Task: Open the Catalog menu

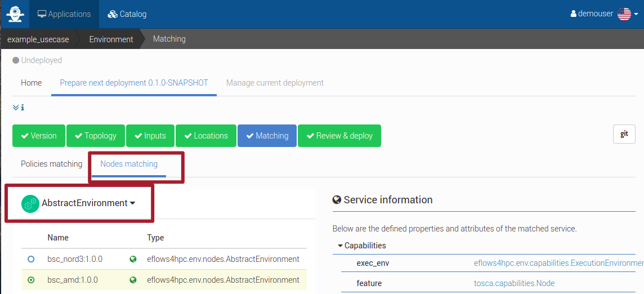Action: pos(127,15)
